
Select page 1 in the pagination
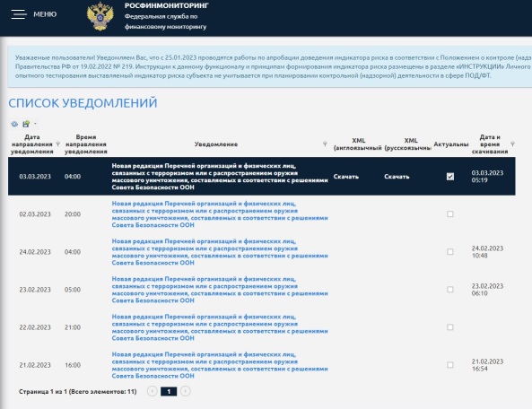click(169, 392)
